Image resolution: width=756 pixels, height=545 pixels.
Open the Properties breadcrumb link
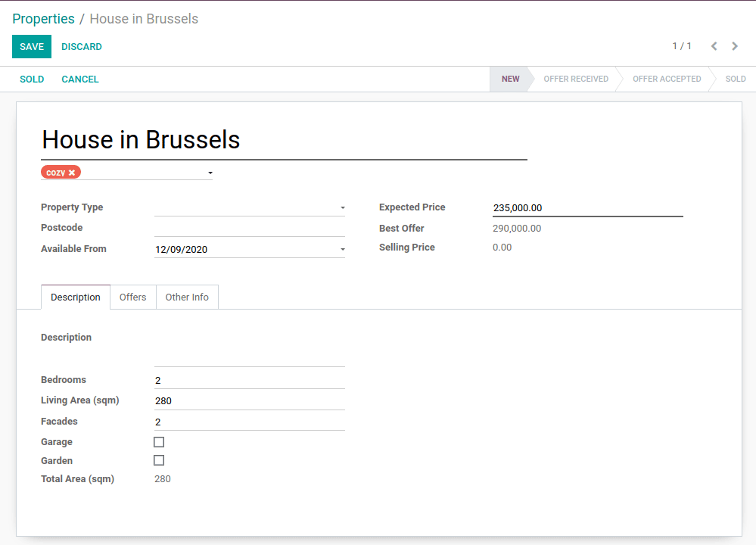(x=43, y=18)
